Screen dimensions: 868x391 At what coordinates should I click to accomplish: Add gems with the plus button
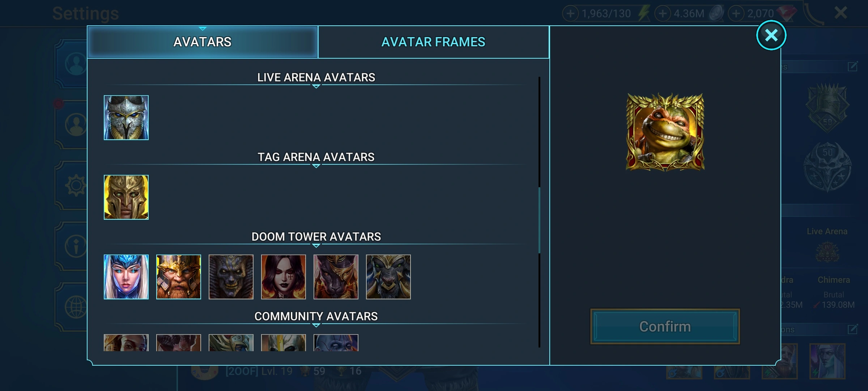[736, 14]
